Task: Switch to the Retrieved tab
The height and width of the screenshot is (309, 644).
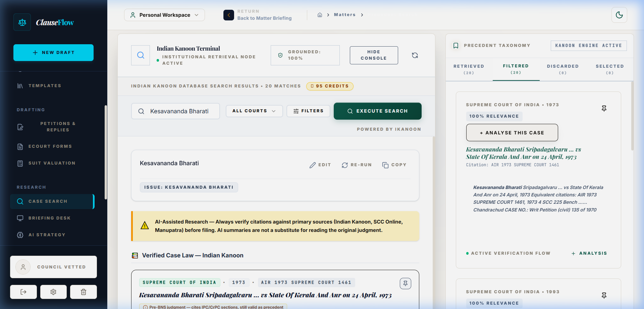Action: (469, 69)
